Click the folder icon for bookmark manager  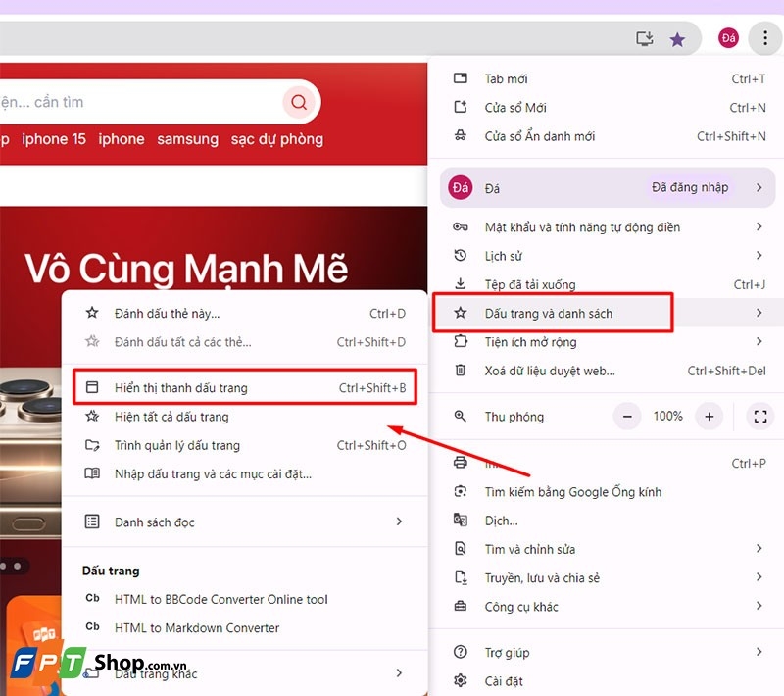(92, 444)
